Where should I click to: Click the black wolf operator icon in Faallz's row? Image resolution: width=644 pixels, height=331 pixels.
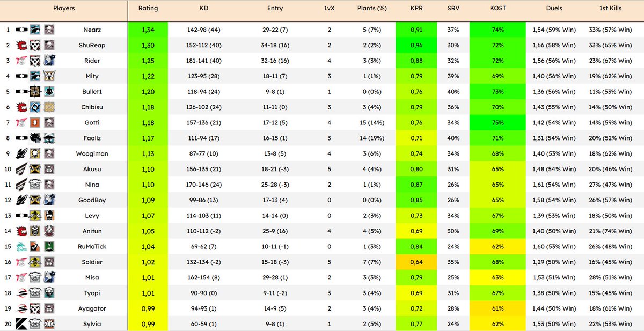[35, 138]
